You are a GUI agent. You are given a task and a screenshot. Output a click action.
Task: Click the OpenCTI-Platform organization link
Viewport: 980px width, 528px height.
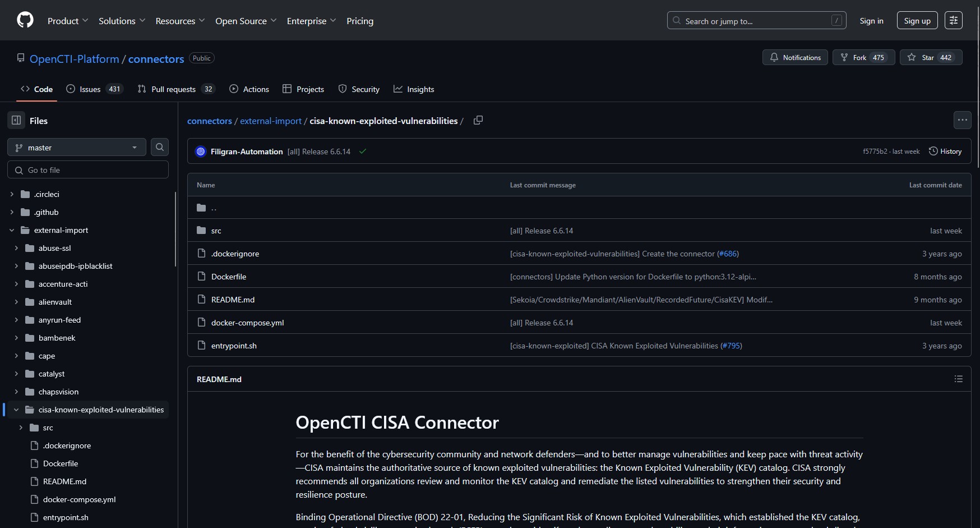tap(74, 59)
